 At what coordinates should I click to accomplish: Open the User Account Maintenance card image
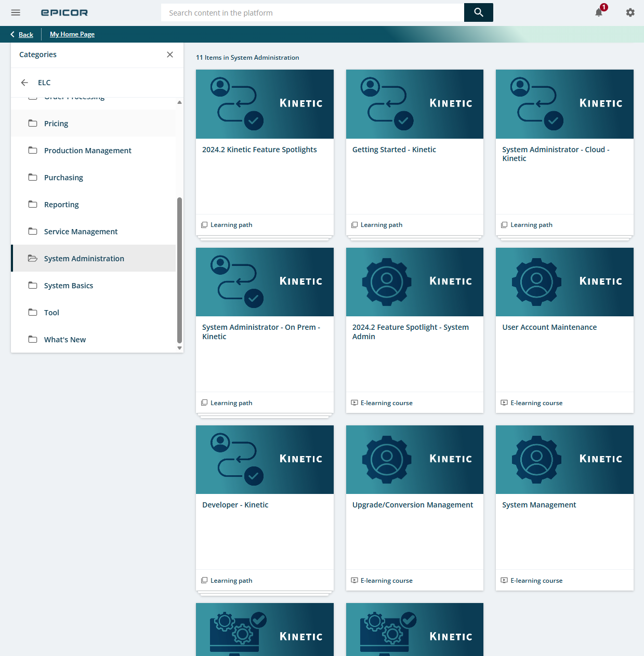coord(564,282)
